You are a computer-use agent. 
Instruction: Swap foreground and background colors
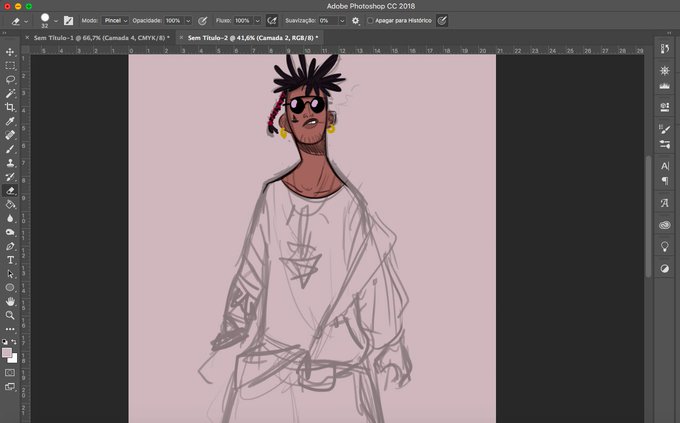[x=14, y=342]
